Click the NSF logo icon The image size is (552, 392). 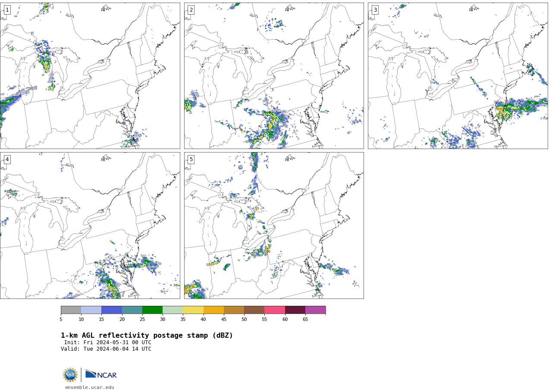(70, 375)
